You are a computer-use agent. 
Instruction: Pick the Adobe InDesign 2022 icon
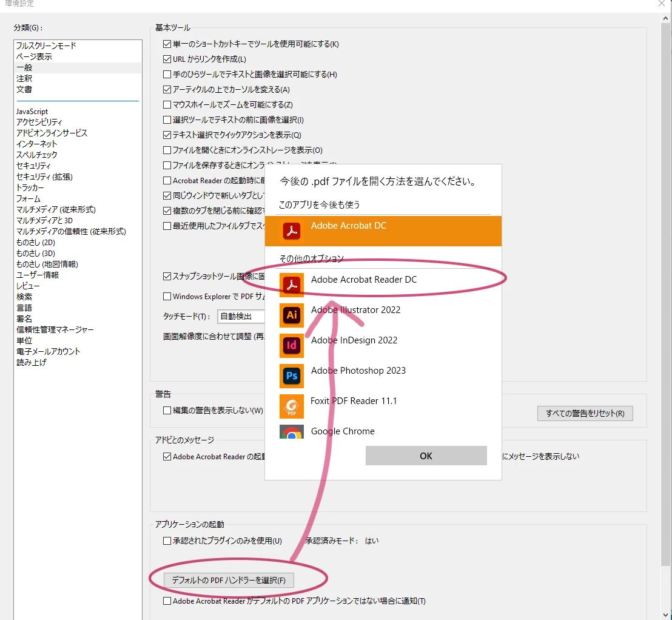click(292, 346)
